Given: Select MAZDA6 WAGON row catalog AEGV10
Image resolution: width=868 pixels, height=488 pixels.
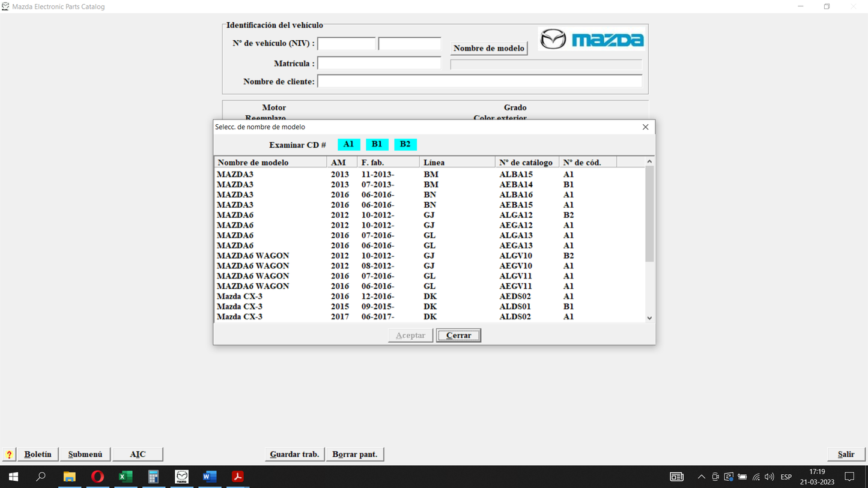Looking at the screenshot, I should click(429, 266).
